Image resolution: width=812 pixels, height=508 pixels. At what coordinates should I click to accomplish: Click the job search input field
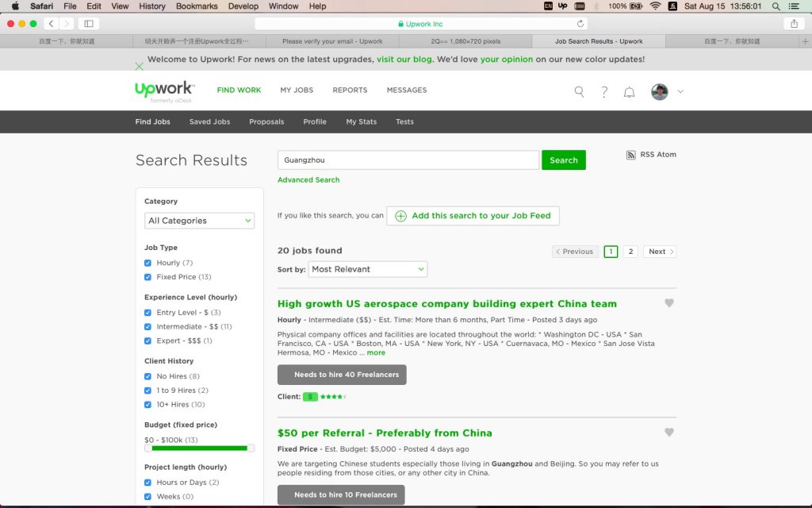[408, 160]
